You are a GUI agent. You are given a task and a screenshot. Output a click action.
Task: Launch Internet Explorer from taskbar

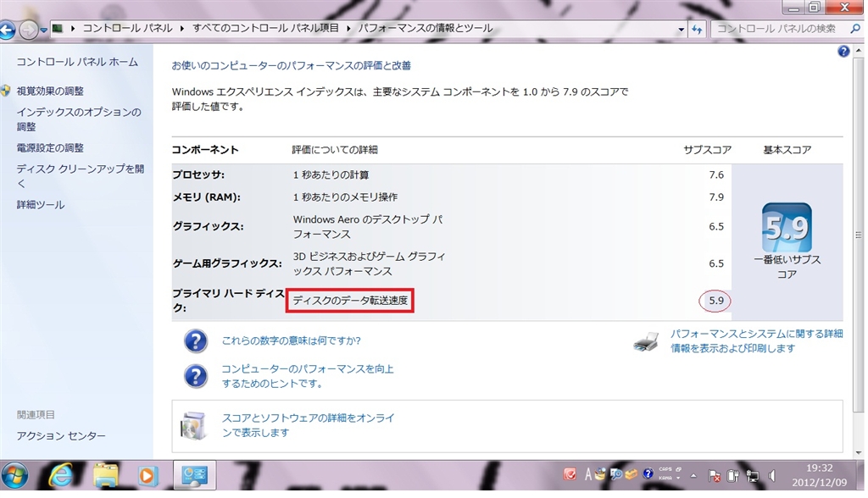point(61,475)
